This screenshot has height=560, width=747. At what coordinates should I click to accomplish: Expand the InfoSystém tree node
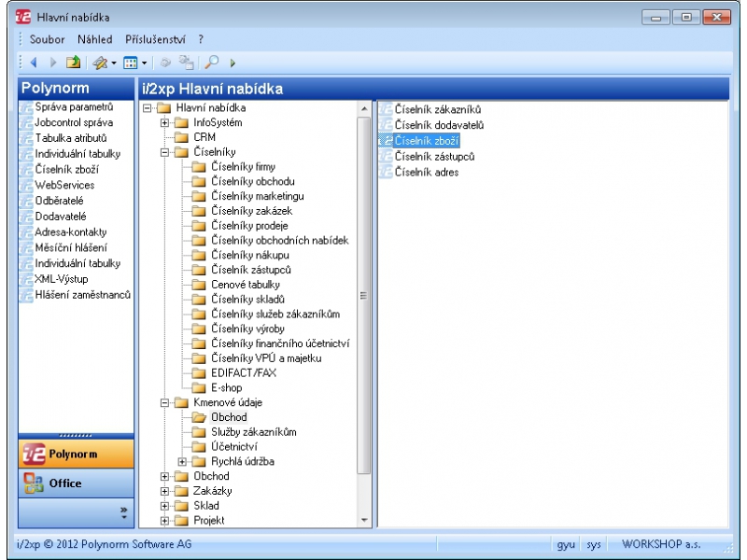[x=164, y=123]
